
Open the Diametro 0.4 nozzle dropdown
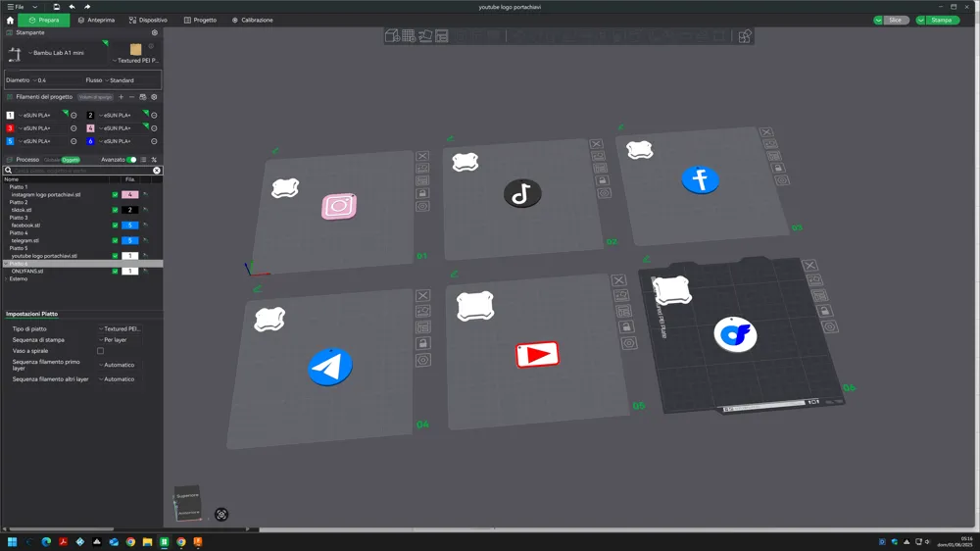[40, 80]
